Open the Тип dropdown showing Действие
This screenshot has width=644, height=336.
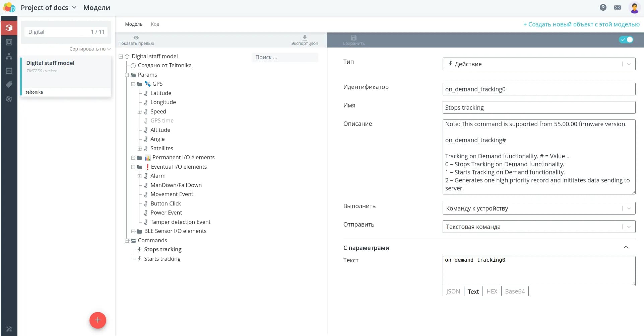point(538,64)
